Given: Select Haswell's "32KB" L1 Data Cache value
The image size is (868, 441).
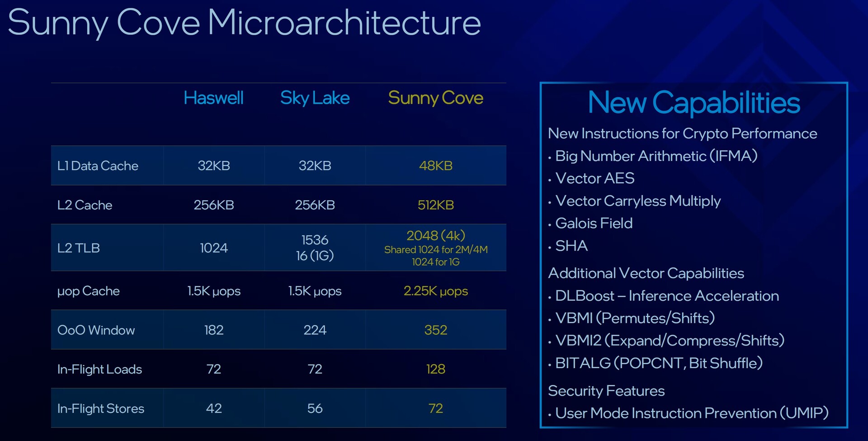Looking at the screenshot, I should click(214, 166).
